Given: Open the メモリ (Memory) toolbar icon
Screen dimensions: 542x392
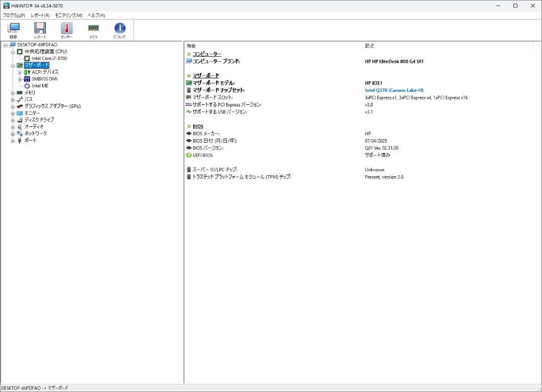Looking at the screenshot, I should pyautogui.click(x=93, y=29).
